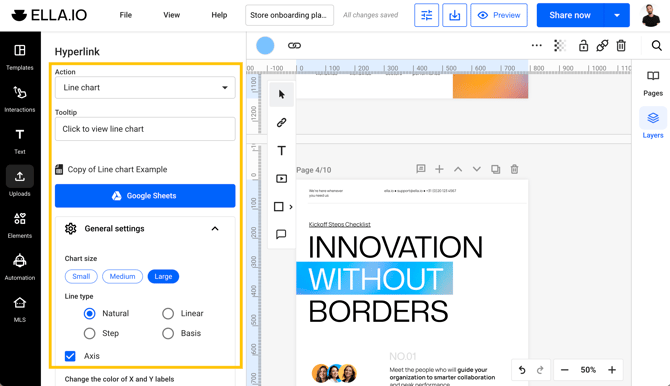Click the download icon button
Screen dimensions: 670x386
455,15
